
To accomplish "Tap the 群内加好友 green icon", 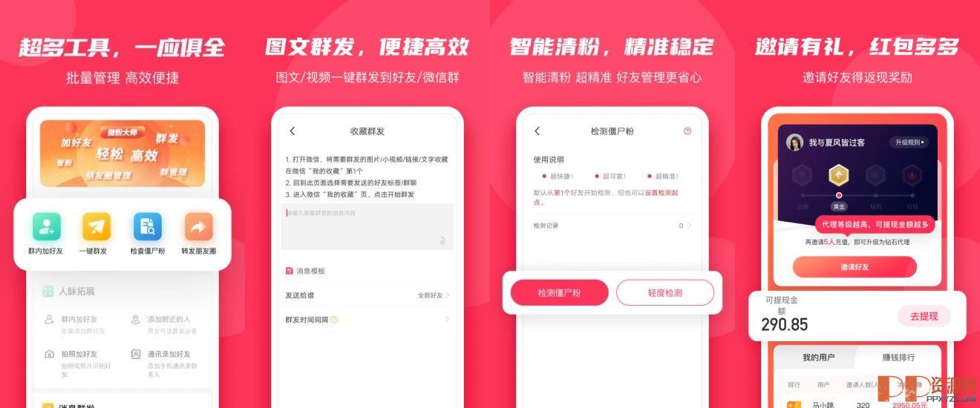I will [46, 226].
